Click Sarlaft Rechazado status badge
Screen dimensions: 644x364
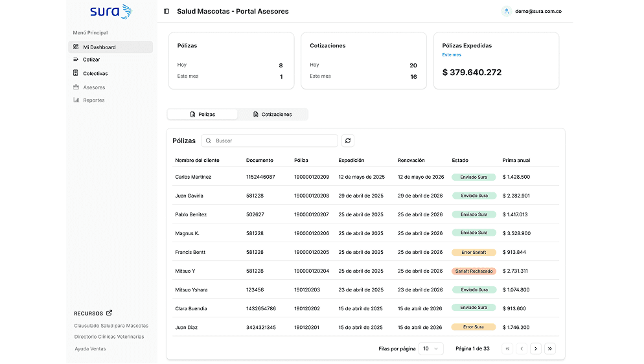click(474, 271)
